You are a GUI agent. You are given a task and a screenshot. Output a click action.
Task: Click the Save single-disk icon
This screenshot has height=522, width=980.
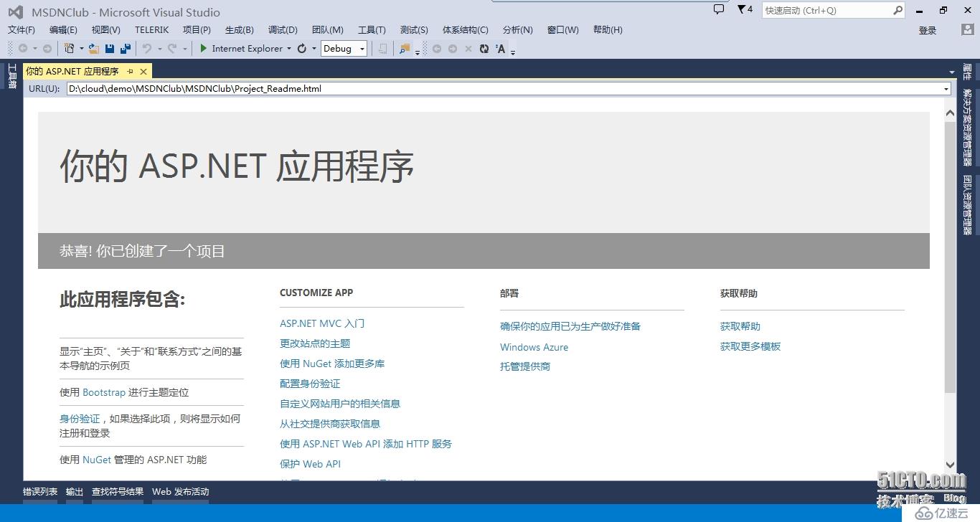pos(110,49)
